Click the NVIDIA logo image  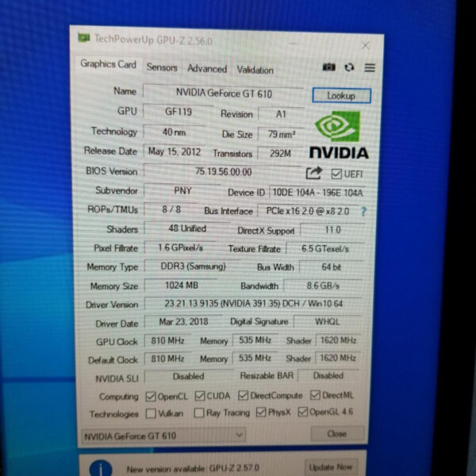click(339, 135)
